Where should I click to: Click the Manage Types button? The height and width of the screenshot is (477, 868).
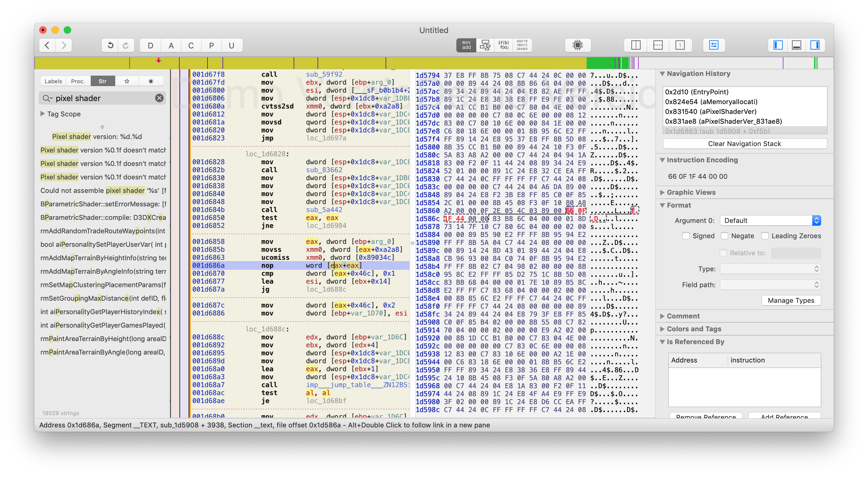[790, 300]
